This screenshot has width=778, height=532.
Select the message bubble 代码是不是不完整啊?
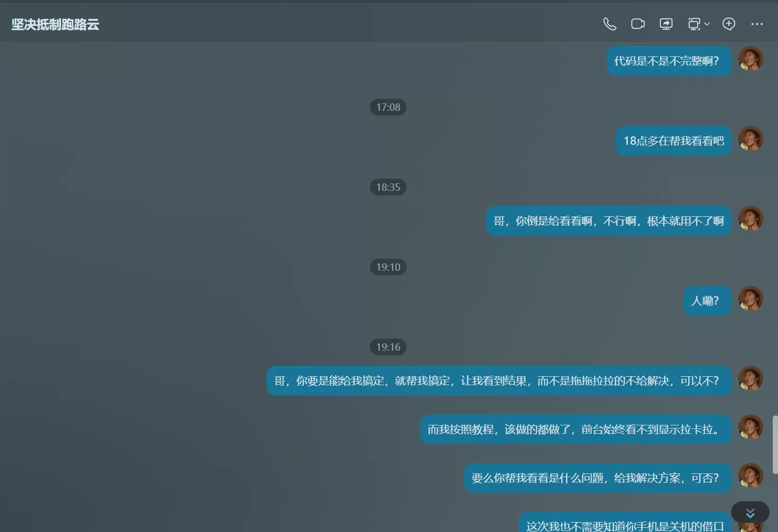pyautogui.click(x=669, y=61)
